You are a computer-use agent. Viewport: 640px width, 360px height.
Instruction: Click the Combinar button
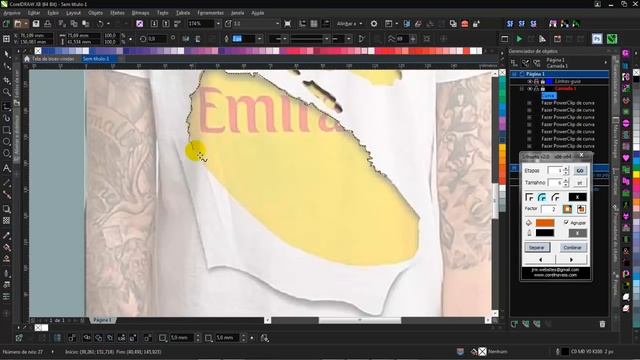(572, 247)
